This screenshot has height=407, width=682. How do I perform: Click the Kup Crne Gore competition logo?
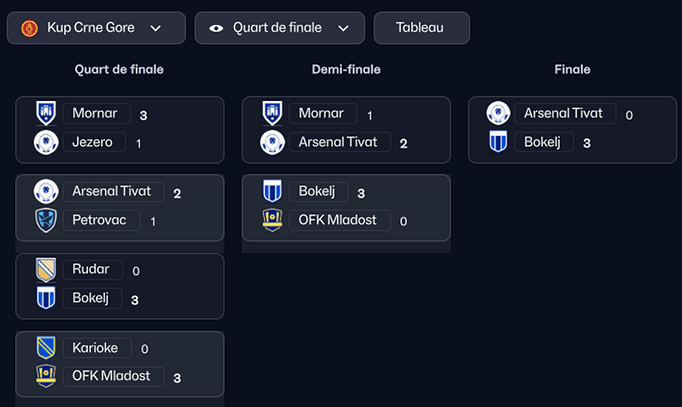point(30,28)
